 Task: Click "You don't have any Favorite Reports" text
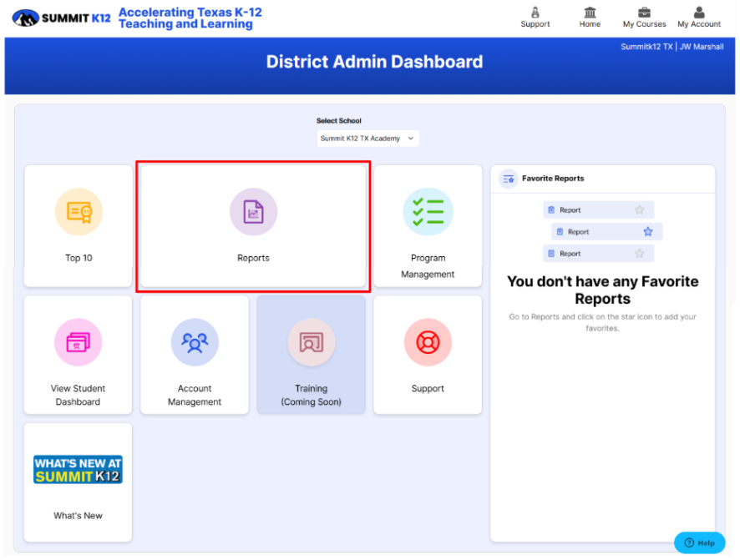point(603,290)
